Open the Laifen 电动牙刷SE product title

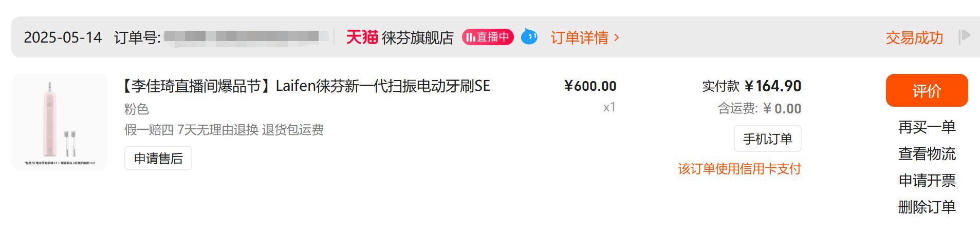[x=307, y=86]
